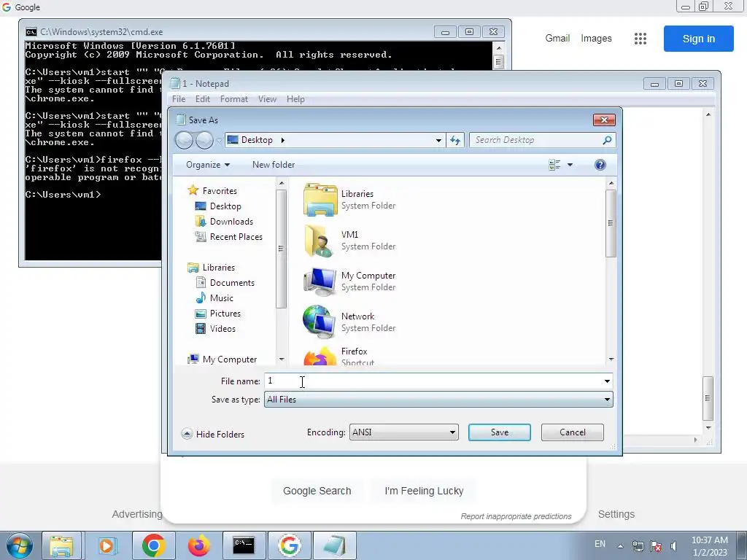This screenshot has height=560, width=747.
Task: Switch to cmd window via taskbar icon
Action: coord(244,545)
